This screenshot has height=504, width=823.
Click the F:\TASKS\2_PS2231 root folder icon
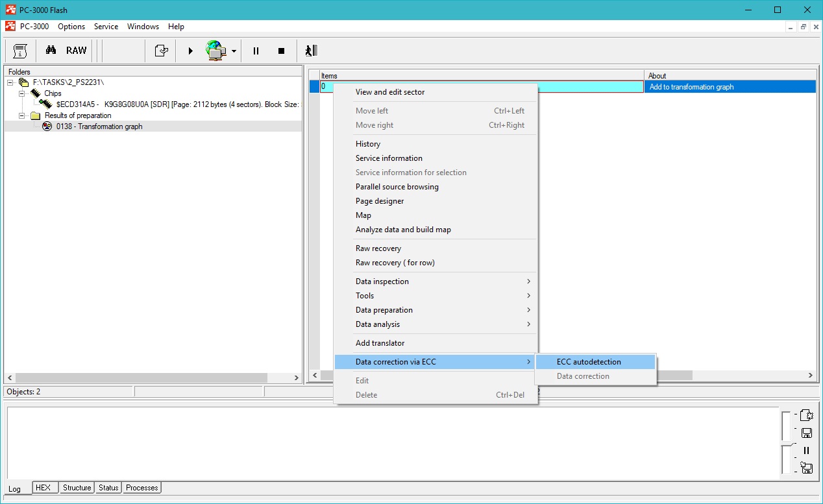point(24,82)
